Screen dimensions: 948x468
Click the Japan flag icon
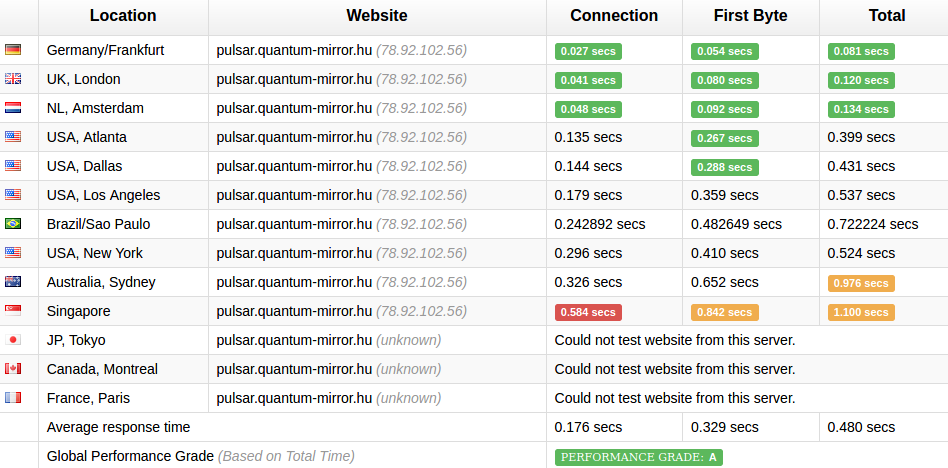point(13,340)
